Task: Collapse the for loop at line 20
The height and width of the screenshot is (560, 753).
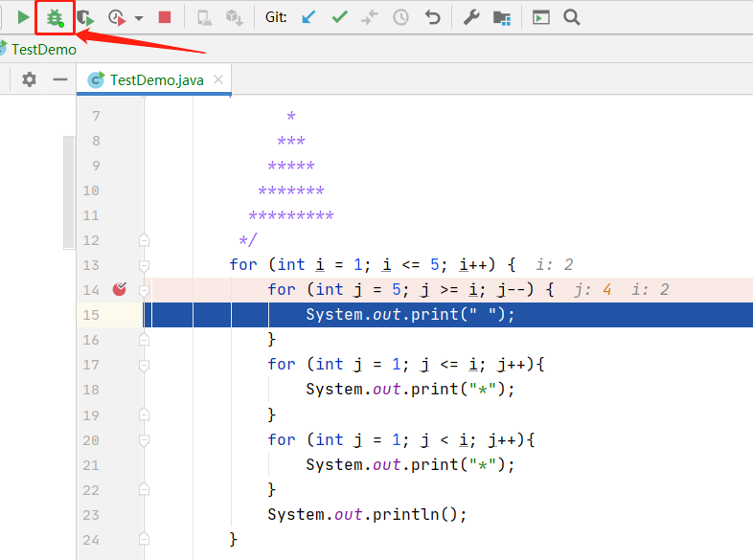Action: (x=144, y=440)
